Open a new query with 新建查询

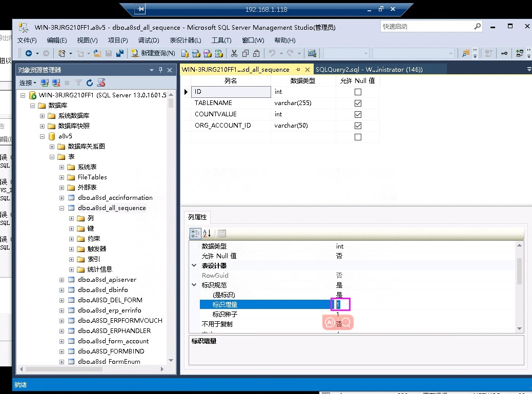pyautogui.click(x=151, y=53)
